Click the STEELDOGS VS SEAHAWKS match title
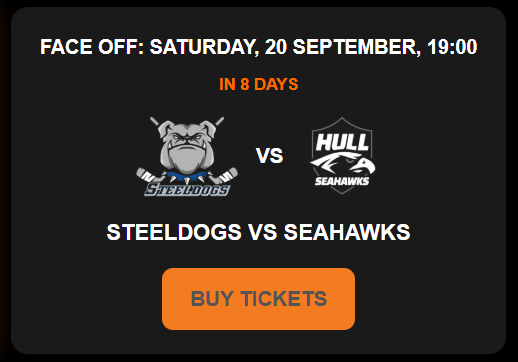 pyautogui.click(x=258, y=232)
